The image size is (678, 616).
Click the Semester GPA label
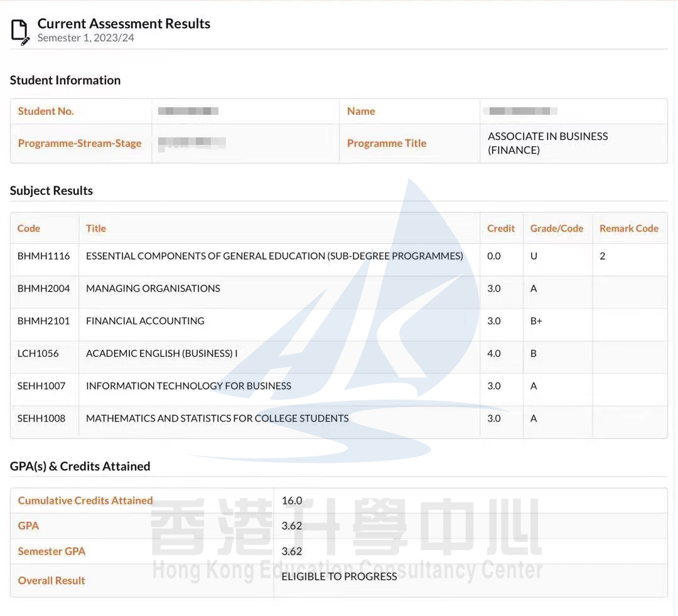pos(51,551)
